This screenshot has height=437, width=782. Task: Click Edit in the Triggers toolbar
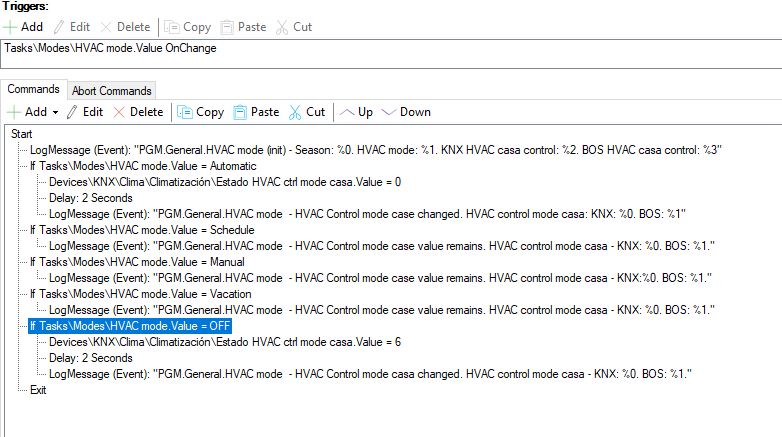pos(74,27)
